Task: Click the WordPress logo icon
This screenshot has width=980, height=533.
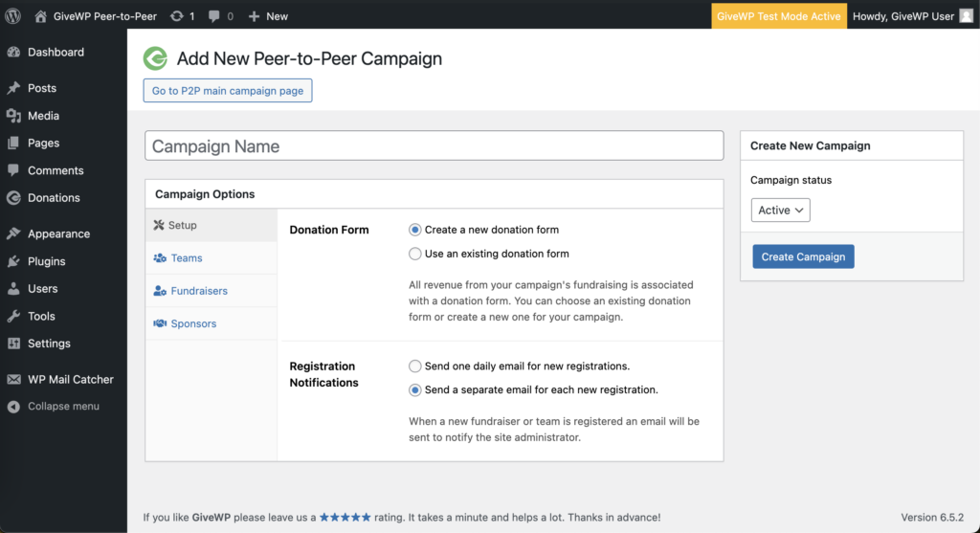Action: tap(13, 15)
